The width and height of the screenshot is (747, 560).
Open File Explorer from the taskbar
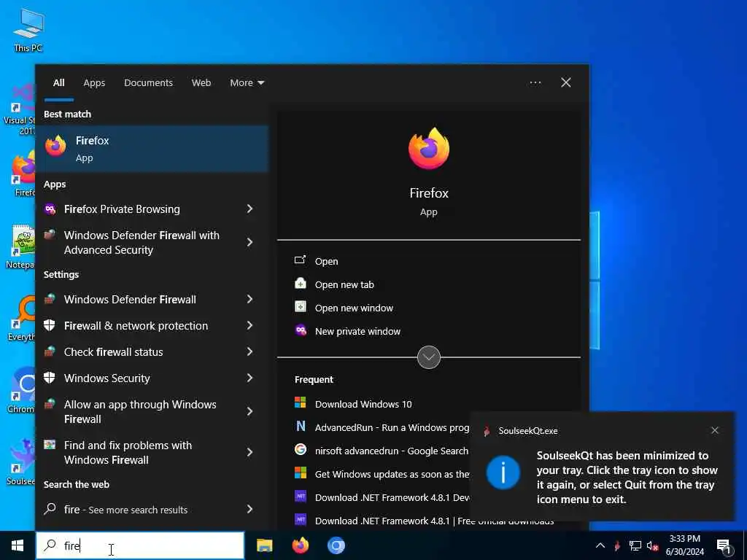(x=264, y=545)
